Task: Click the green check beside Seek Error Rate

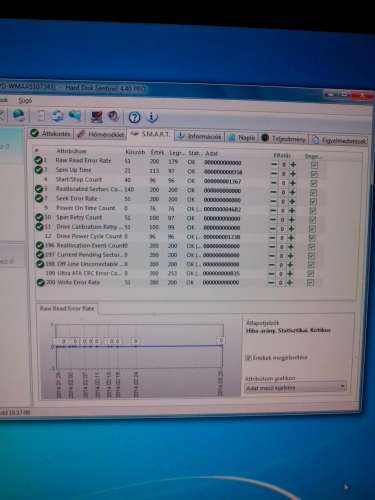Action: 39,198
